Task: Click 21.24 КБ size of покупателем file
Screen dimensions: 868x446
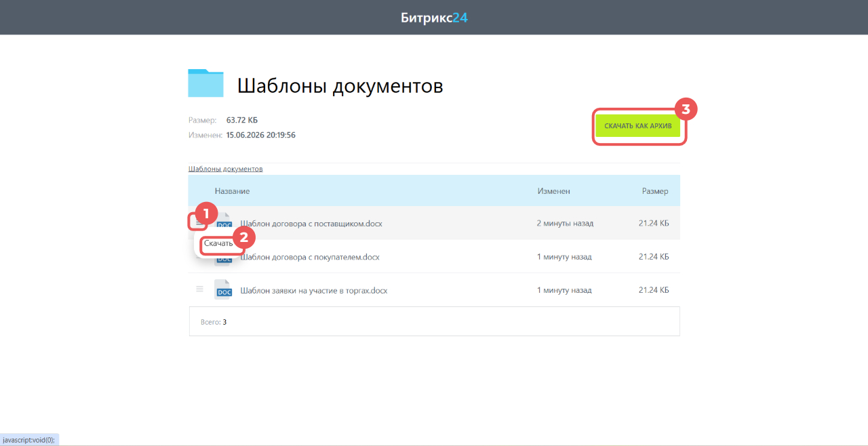Action: [654, 257]
